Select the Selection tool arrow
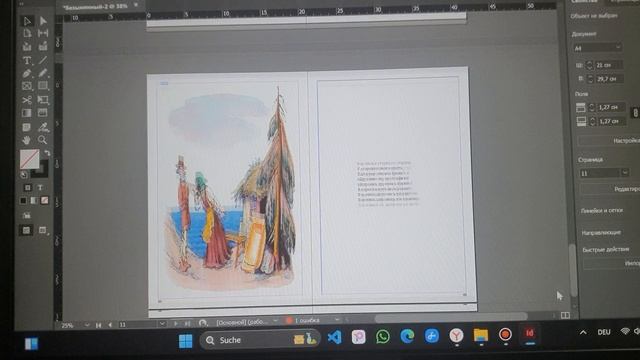 pos(27,21)
